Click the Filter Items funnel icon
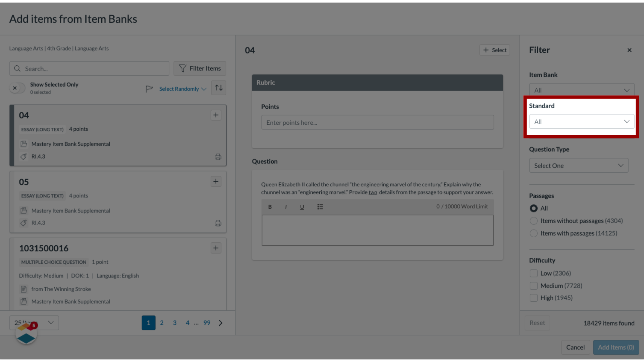The height and width of the screenshot is (362, 644). coord(183,68)
